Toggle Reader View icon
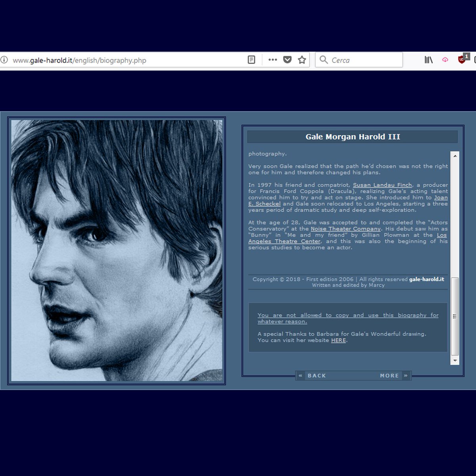The width and height of the screenshot is (476, 476). click(251, 60)
